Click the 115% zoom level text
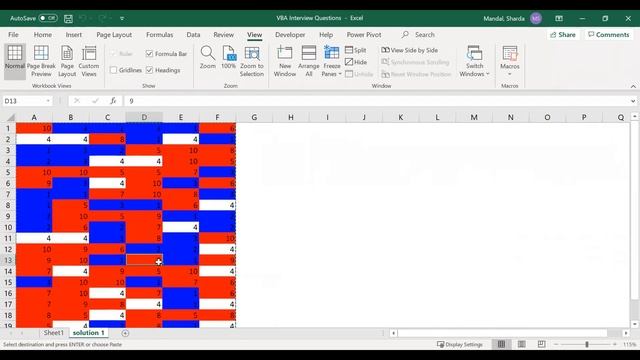 [629, 344]
